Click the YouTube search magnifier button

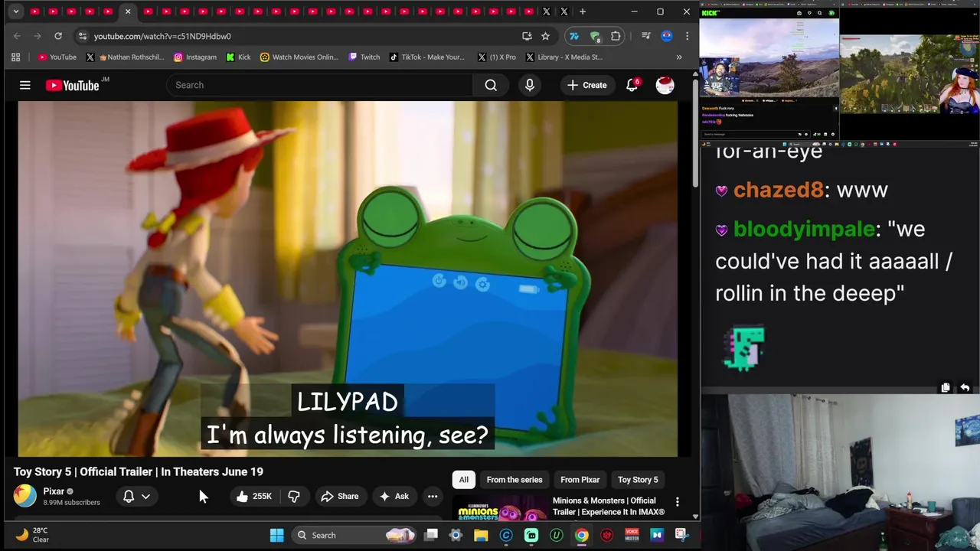point(491,85)
